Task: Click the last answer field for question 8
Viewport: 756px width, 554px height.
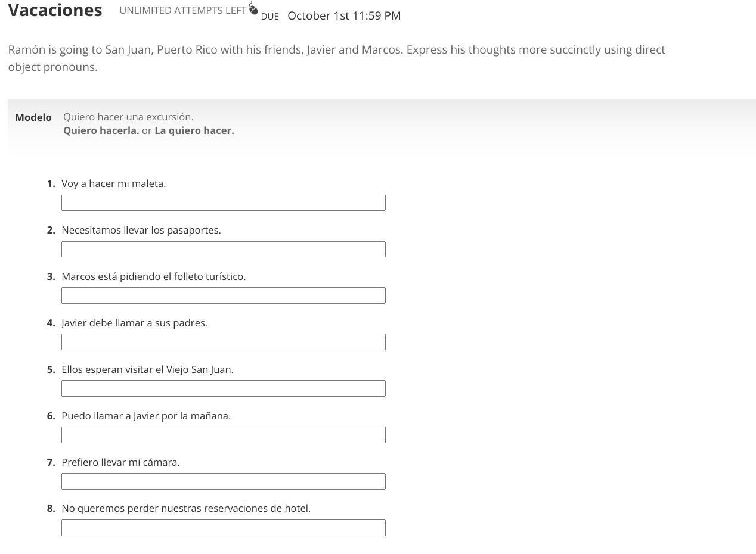Action: (223, 528)
